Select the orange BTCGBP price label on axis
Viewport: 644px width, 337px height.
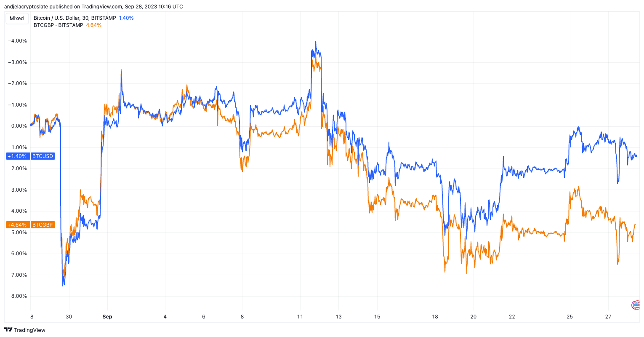42,225
